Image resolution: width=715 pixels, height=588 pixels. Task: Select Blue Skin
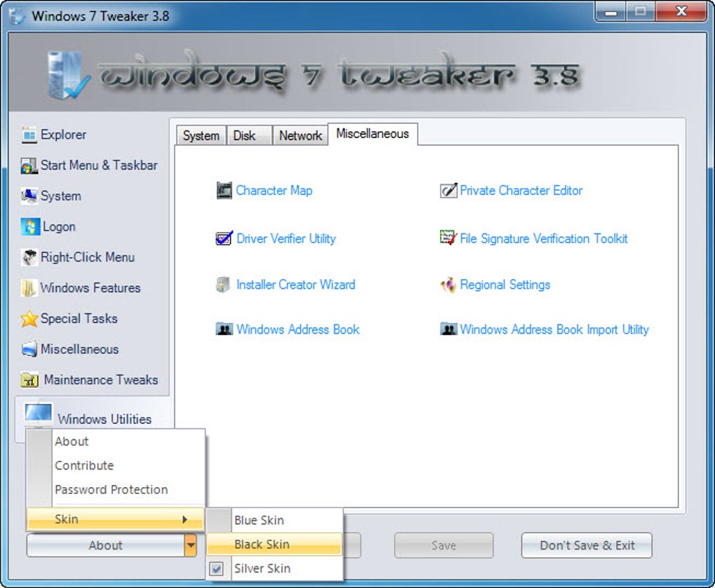275,521
